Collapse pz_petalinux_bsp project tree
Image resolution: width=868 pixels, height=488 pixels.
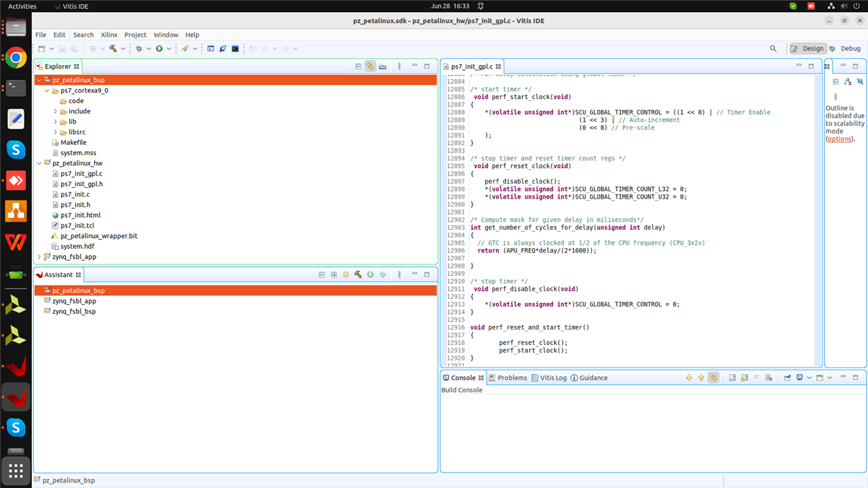pos(39,80)
